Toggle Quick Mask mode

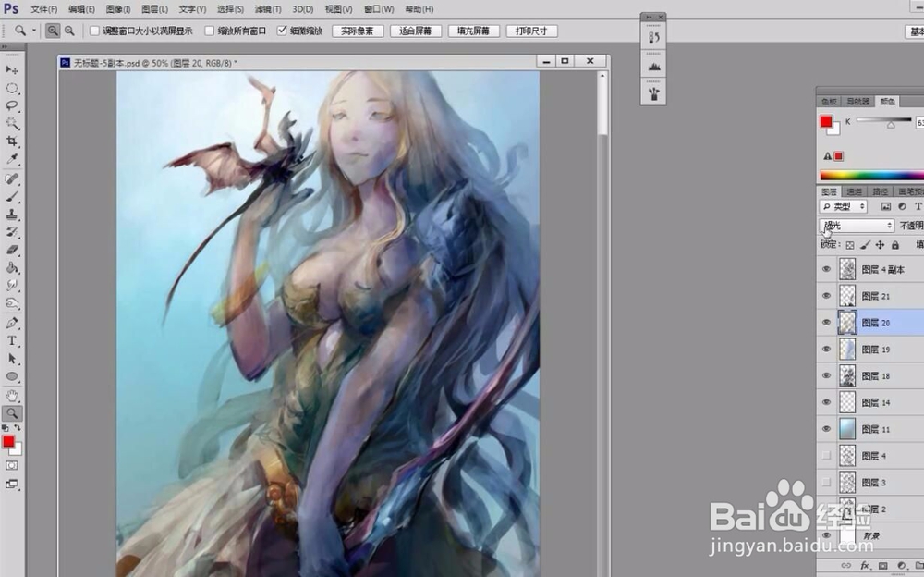coord(12,465)
